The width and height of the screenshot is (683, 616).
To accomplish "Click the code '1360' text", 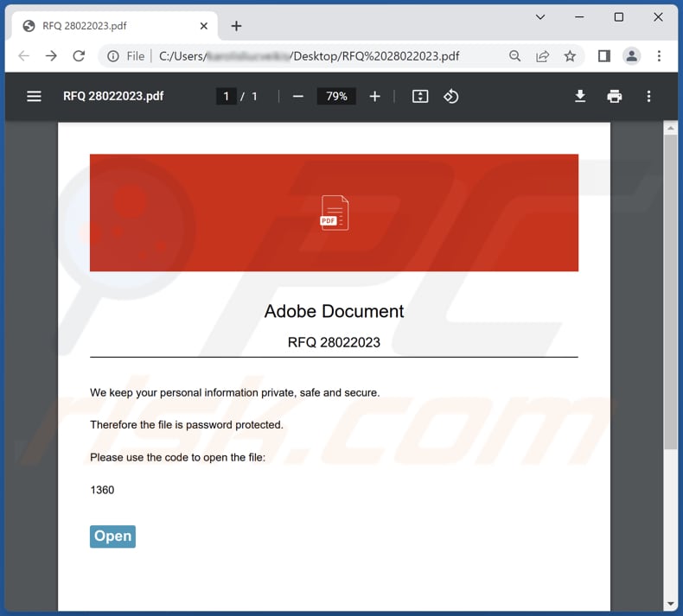I will coord(102,490).
